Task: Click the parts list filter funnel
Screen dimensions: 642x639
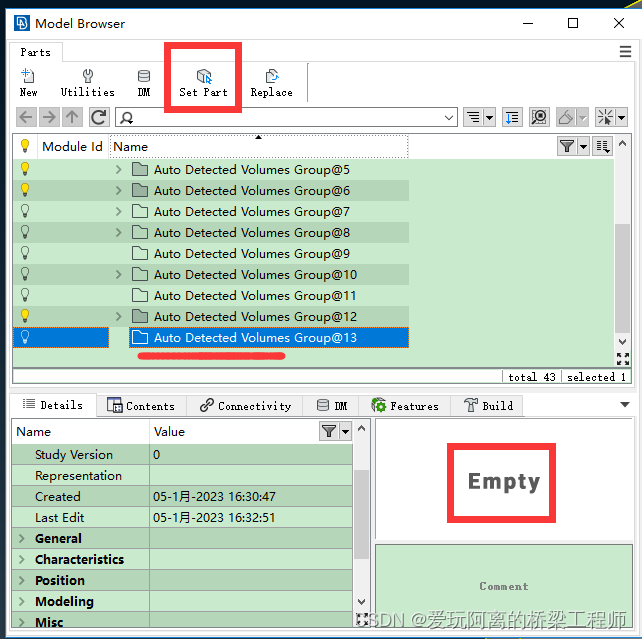Action: [x=567, y=146]
